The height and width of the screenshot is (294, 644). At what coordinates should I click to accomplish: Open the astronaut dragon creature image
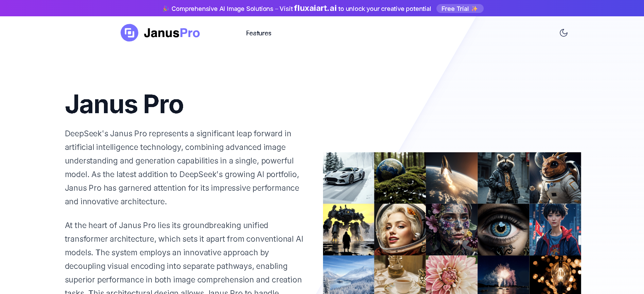pyautogui.click(x=555, y=178)
